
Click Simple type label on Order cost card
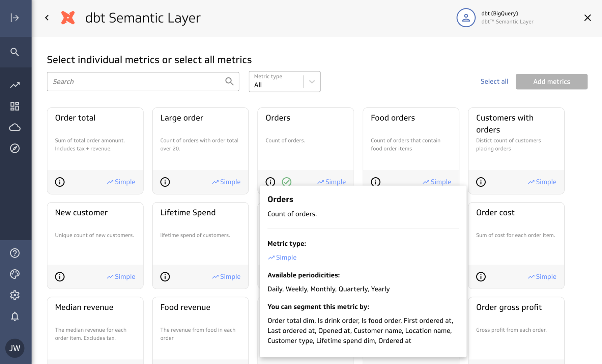tap(542, 277)
